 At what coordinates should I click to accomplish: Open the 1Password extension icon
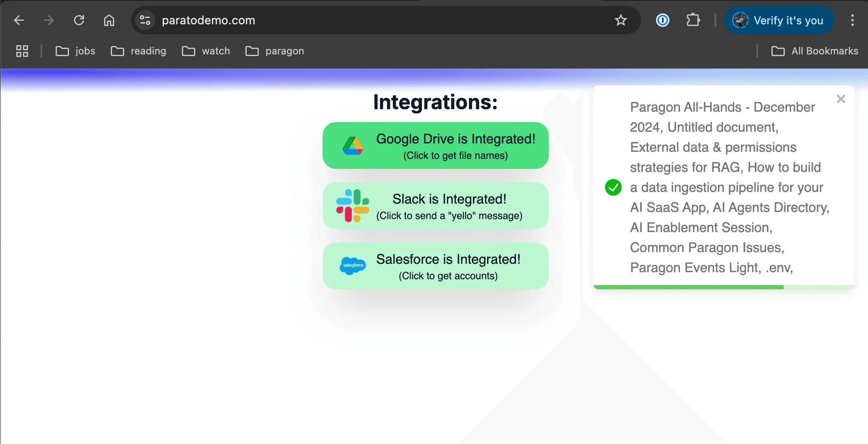coord(662,20)
